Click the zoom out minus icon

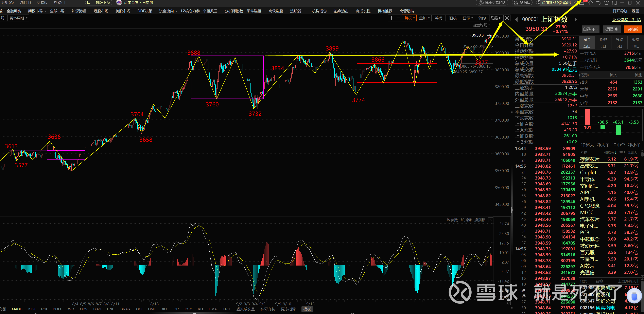(x=398, y=18)
